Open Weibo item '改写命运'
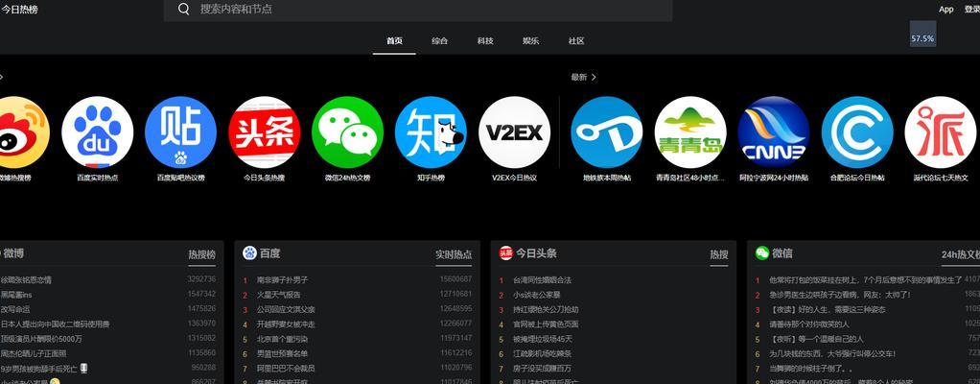 (15, 309)
